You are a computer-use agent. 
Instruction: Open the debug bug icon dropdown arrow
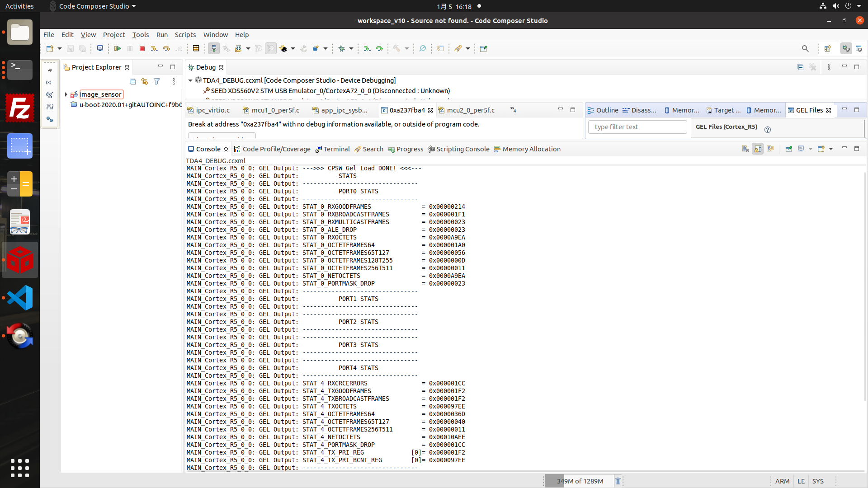[x=351, y=48]
